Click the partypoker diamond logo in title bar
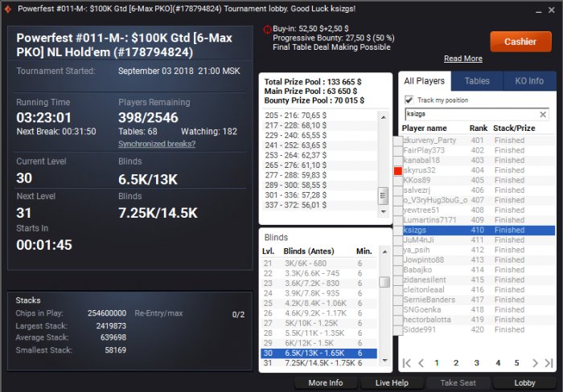Image resolution: width=563 pixels, height=392 pixels. click(8, 9)
